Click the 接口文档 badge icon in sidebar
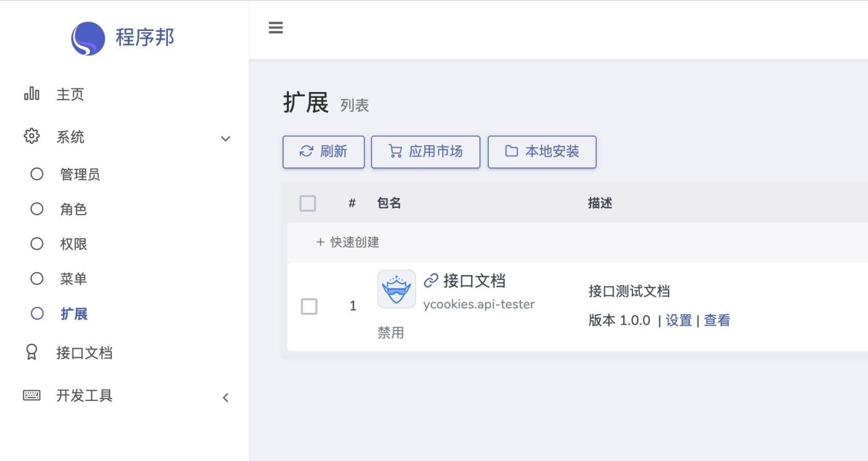Screen dimensions: 868x461 tap(32, 352)
